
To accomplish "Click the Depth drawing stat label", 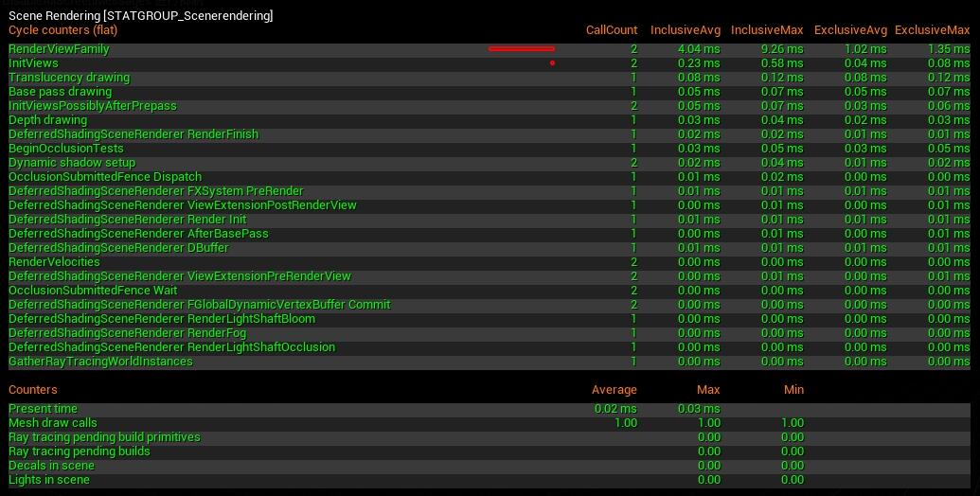I will click(47, 120).
